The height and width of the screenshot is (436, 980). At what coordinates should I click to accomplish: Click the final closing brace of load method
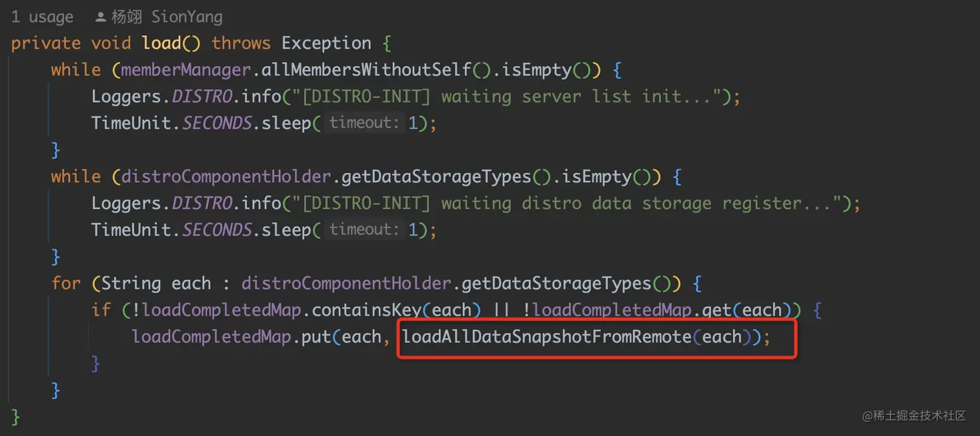(x=16, y=417)
